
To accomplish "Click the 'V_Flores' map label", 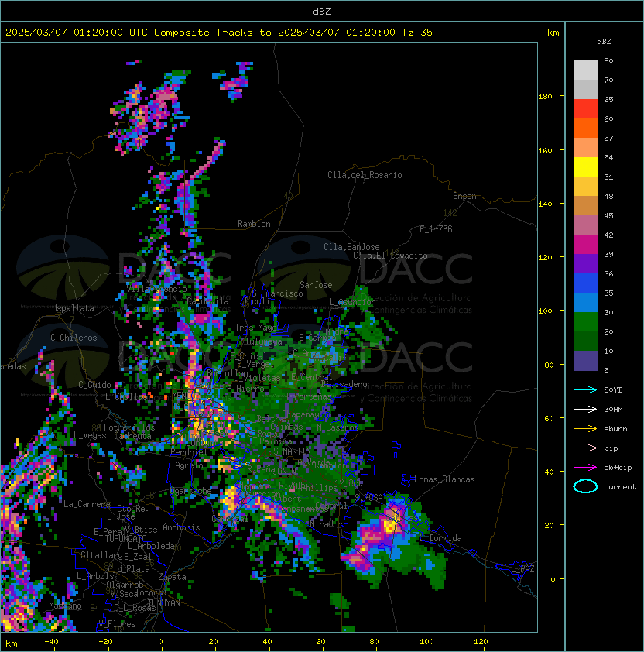I will (117, 624).
